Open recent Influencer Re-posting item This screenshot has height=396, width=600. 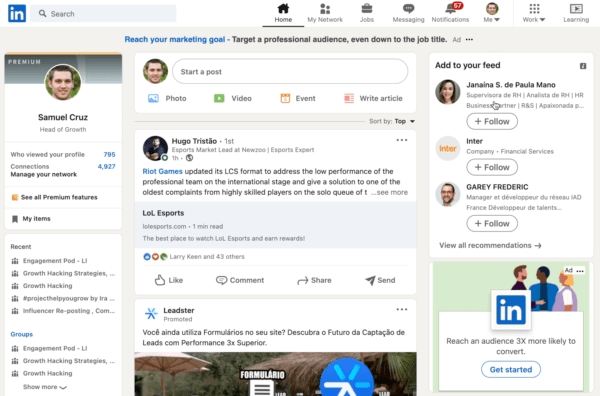click(63, 311)
